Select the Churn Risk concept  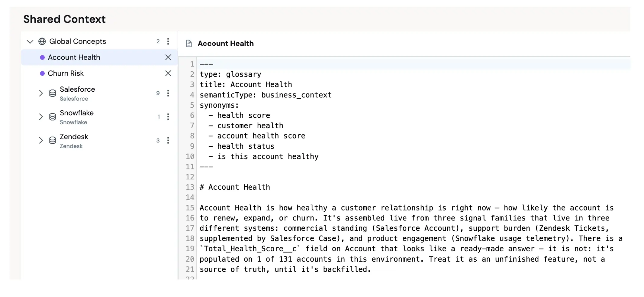pyautogui.click(x=99, y=73)
